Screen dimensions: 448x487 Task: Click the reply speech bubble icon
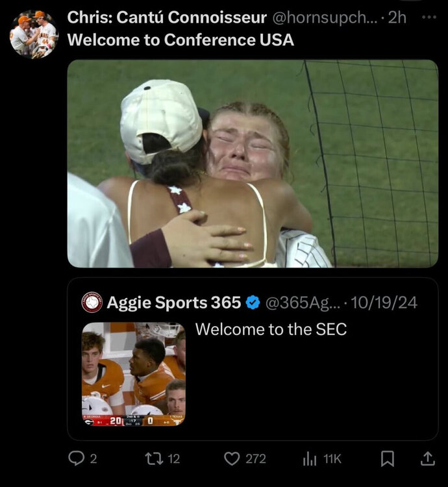tap(75, 458)
